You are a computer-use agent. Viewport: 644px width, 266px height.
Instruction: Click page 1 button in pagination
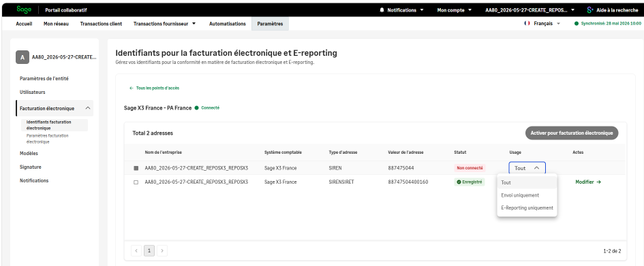(149, 250)
